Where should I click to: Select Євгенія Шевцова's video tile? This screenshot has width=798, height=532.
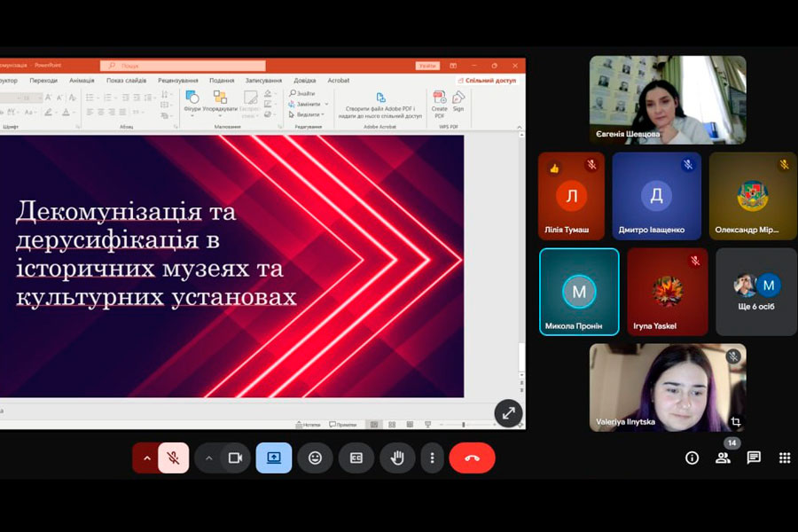coord(668,100)
